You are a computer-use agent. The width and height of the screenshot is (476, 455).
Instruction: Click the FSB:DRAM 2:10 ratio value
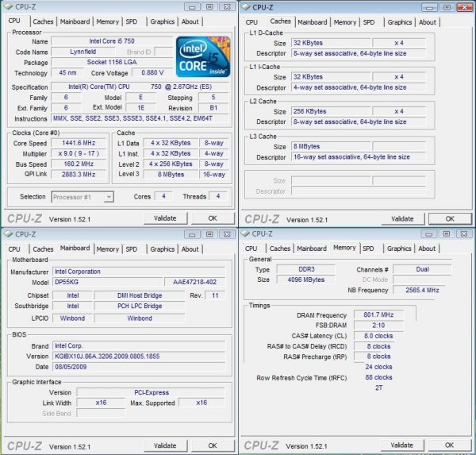tap(378, 326)
